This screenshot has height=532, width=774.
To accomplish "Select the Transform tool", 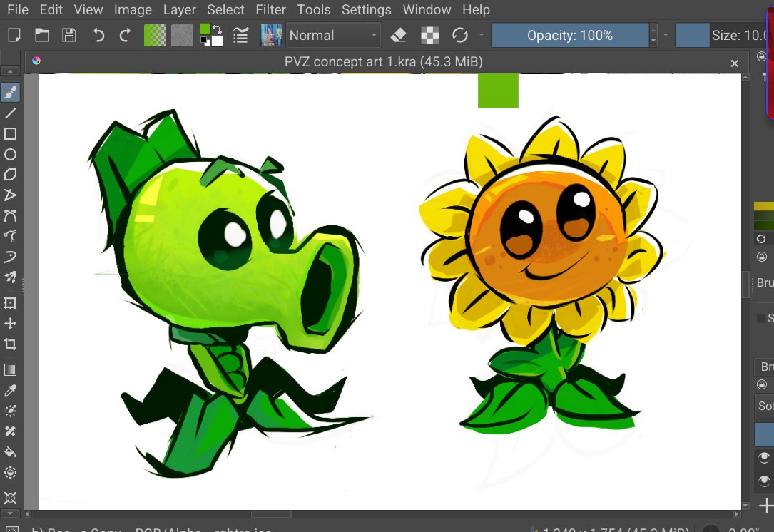I will coord(11,302).
